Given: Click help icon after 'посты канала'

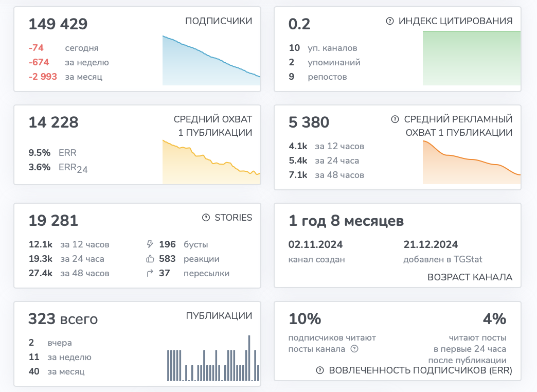Looking at the screenshot, I should (354, 349).
